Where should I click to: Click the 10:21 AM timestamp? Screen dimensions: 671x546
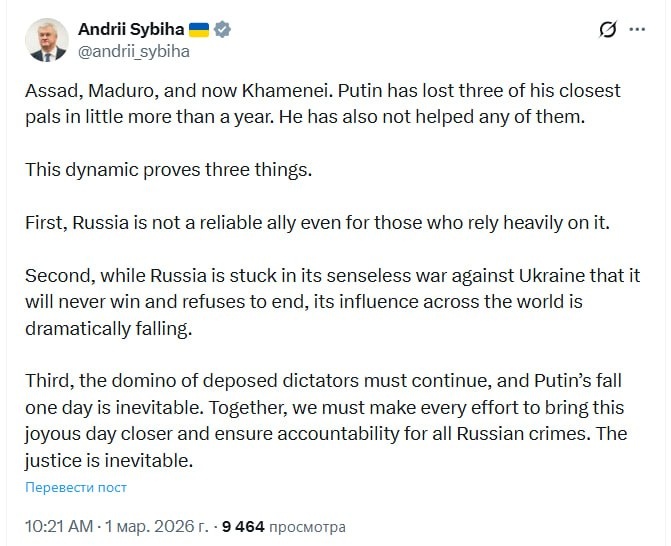61,525
